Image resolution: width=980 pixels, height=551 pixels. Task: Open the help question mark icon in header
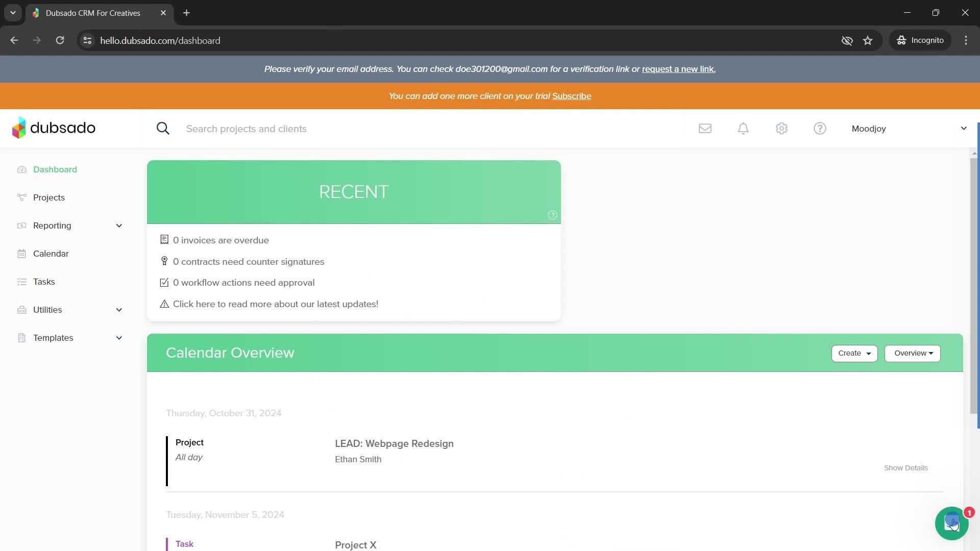pyautogui.click(x=820, y=129)
